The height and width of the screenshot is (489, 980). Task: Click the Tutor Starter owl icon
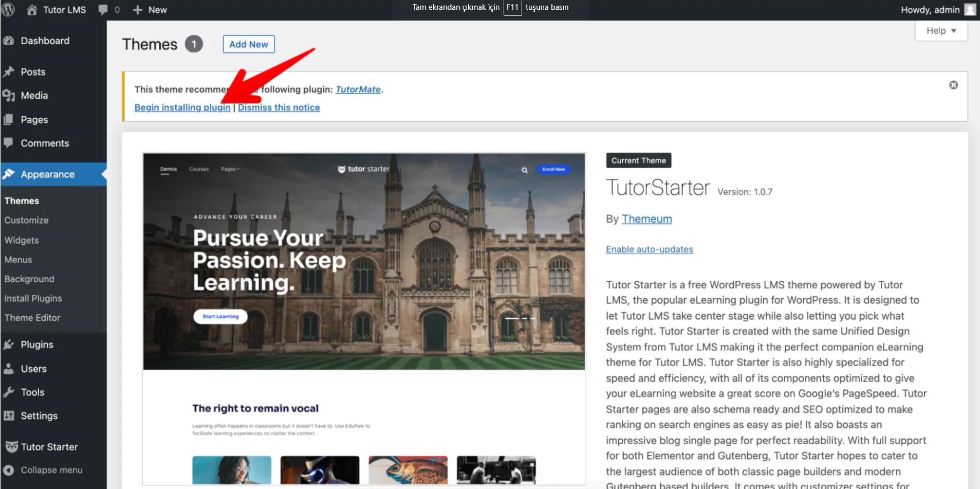11,447
